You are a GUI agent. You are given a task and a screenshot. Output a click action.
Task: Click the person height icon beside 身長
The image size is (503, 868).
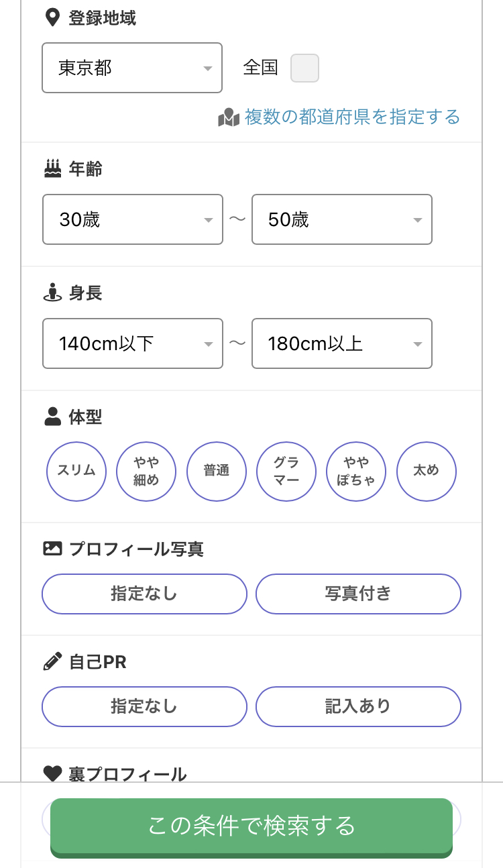52,292
